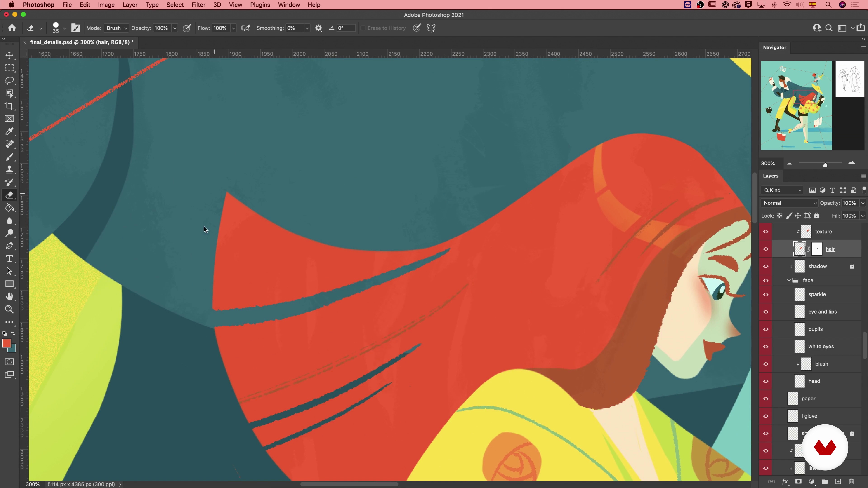
Task: Hide the texture layer
Action: point(766,232)
